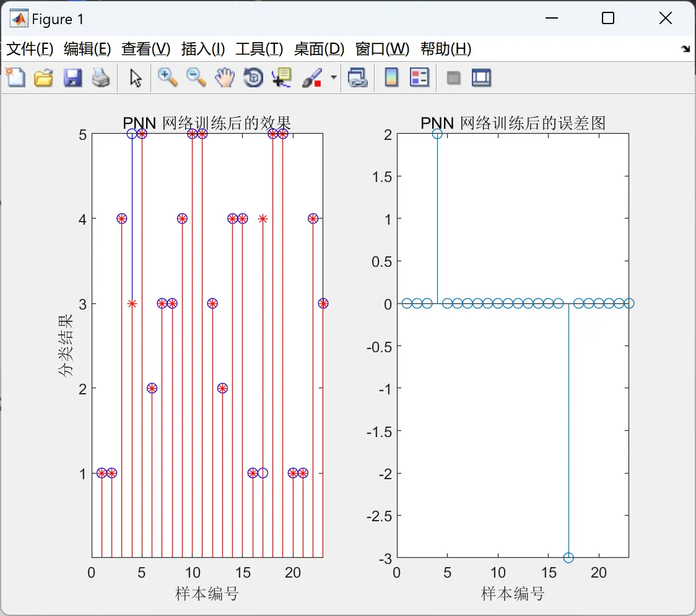Click the toolbar dock arrow at right
Screen dimensions: 696x616
click(685, 49)
